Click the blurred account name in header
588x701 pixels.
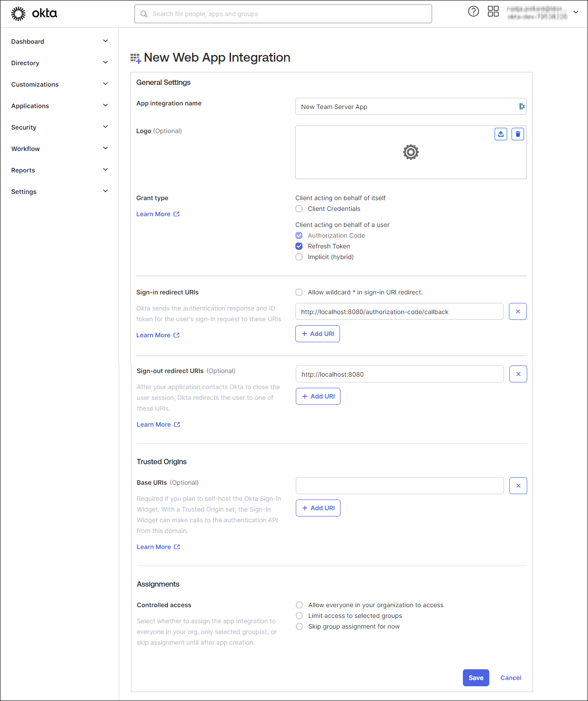[x=537, y=13]
